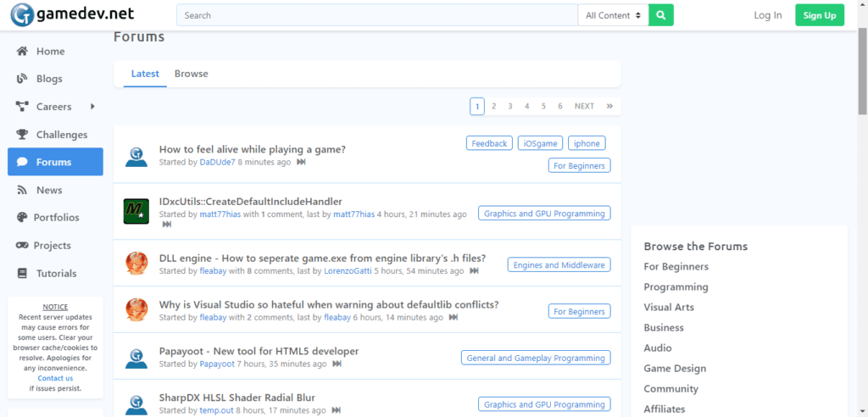
Task: Click the Portfolios palette icon
Action: [22, 217]
